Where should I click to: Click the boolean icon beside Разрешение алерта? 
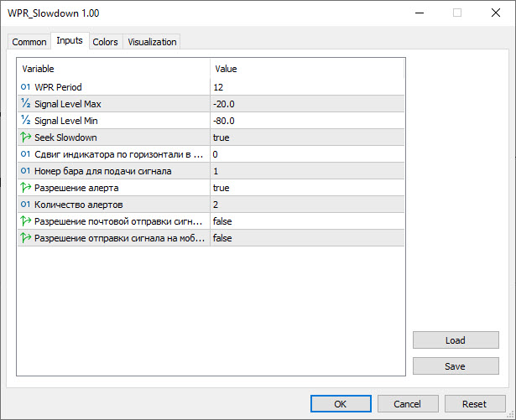tap(25, 188)
